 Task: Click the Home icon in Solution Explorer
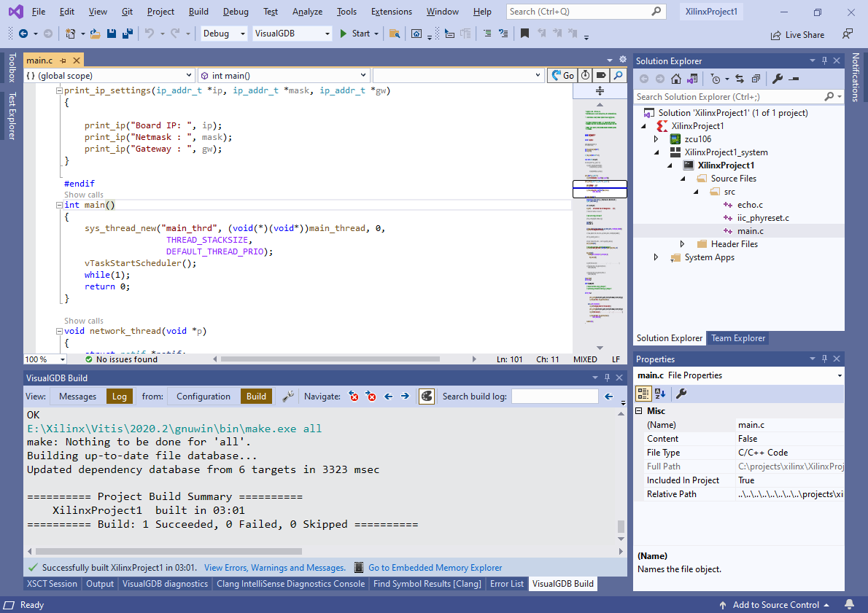point(676,79)
